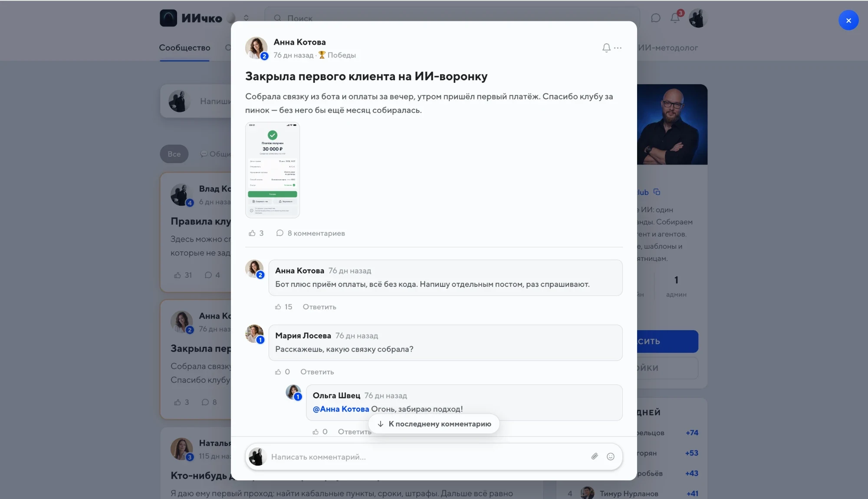The height and width of the screenshot is (499, 868).
Task: Jump via К последнему комментарию button
Action: coord(434,424)
